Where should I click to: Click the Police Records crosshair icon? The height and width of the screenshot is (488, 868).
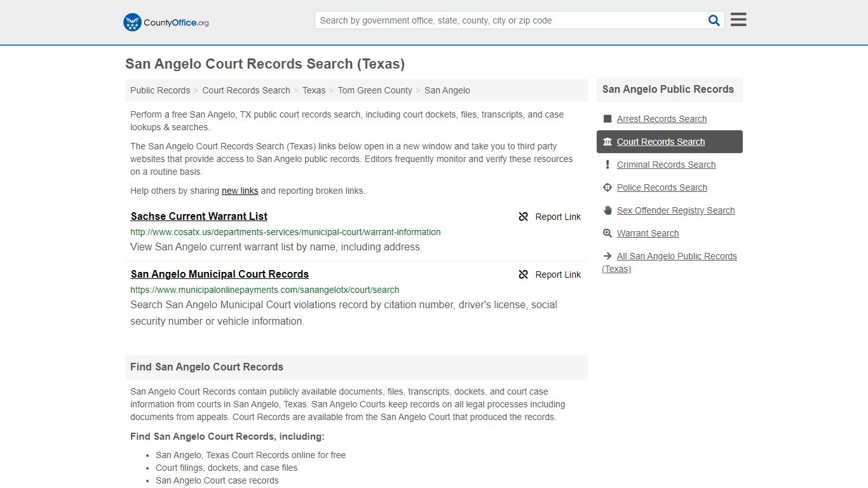click(607, 187)
